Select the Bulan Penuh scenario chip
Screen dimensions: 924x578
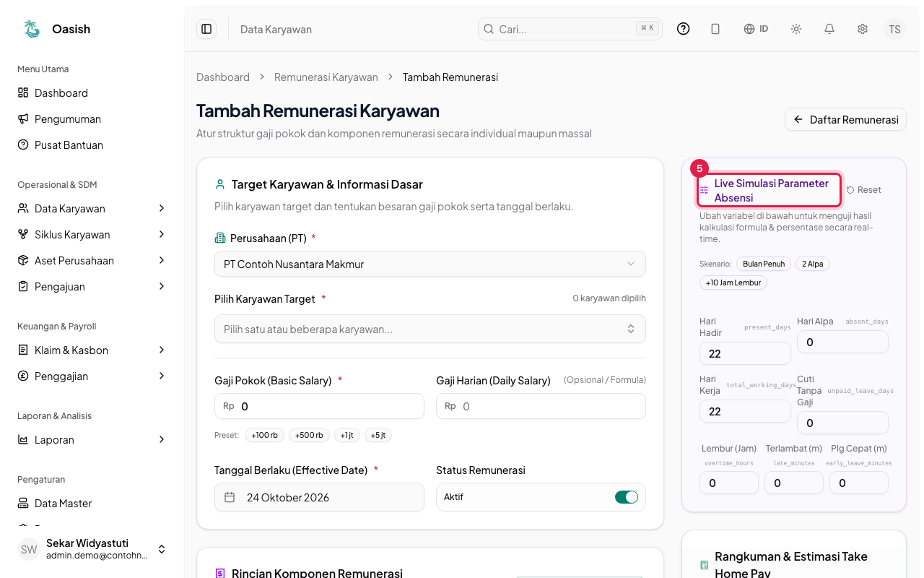[x=764, y=264]
